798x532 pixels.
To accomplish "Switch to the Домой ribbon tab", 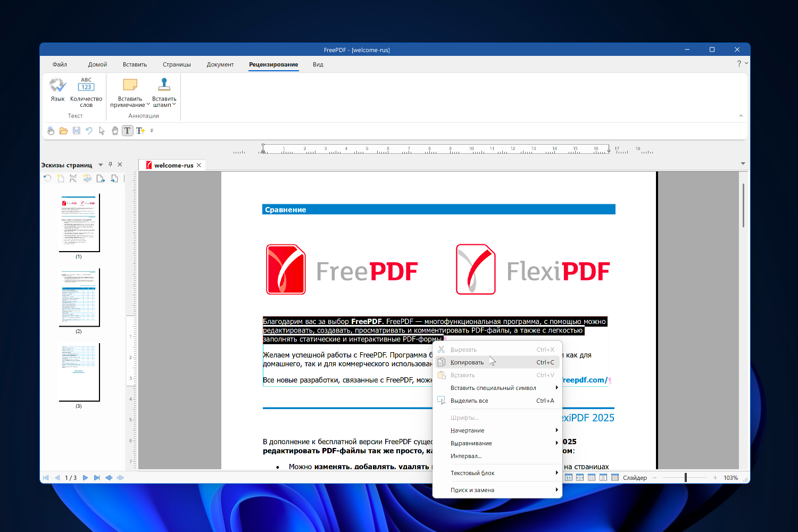I will coord(97,64).
